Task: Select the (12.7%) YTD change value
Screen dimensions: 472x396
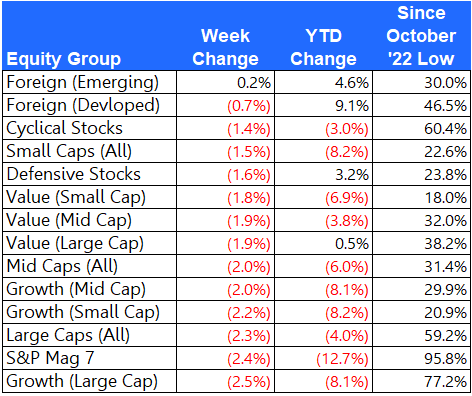Action: pyautogui.click(x=342, y=359)
